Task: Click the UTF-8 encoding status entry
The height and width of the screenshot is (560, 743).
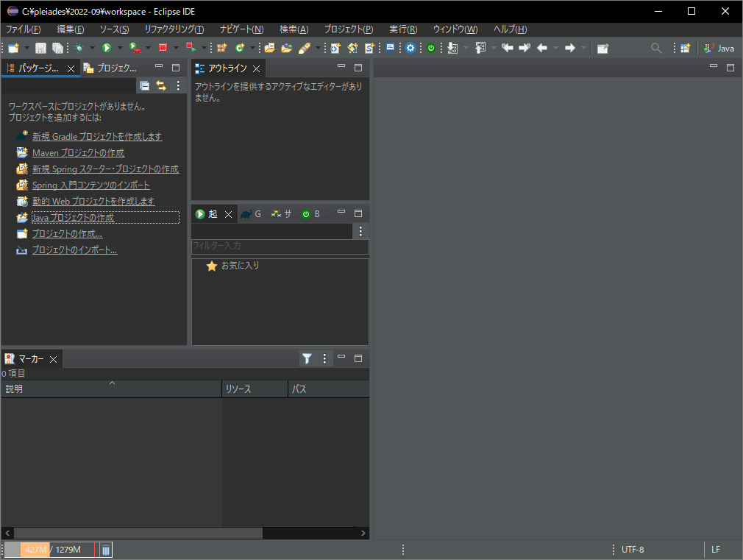Action: [x=633, y=550]
